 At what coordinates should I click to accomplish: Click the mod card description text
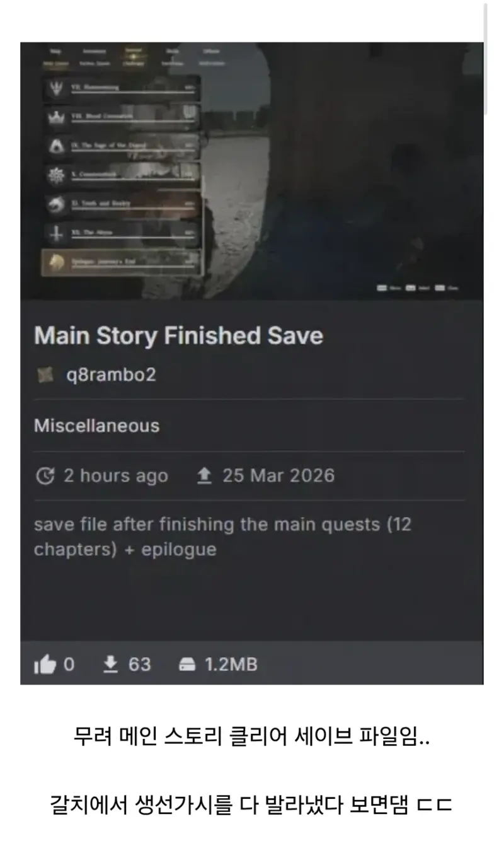222,537
